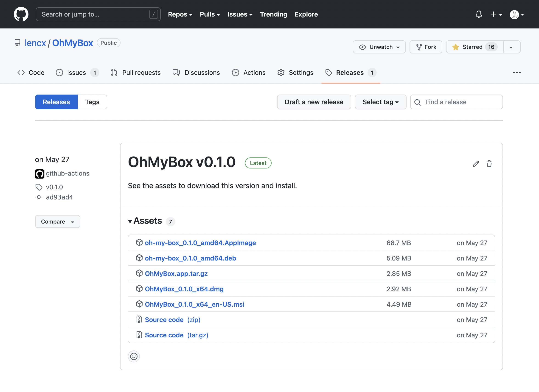
Task: Open the Unwatch dropdown
Action: coord(379,47)
